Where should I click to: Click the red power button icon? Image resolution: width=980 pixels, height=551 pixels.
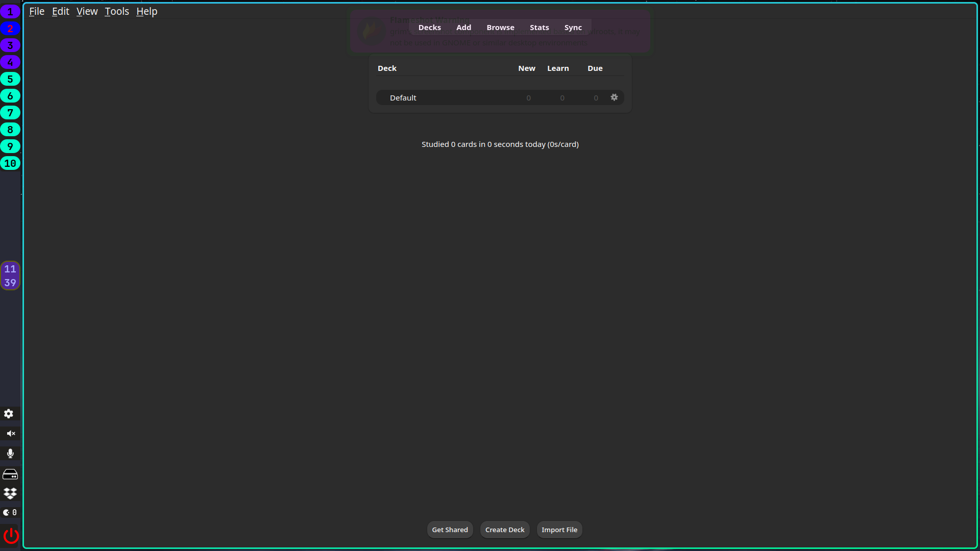pyautogui.click(x=11, y=536)
